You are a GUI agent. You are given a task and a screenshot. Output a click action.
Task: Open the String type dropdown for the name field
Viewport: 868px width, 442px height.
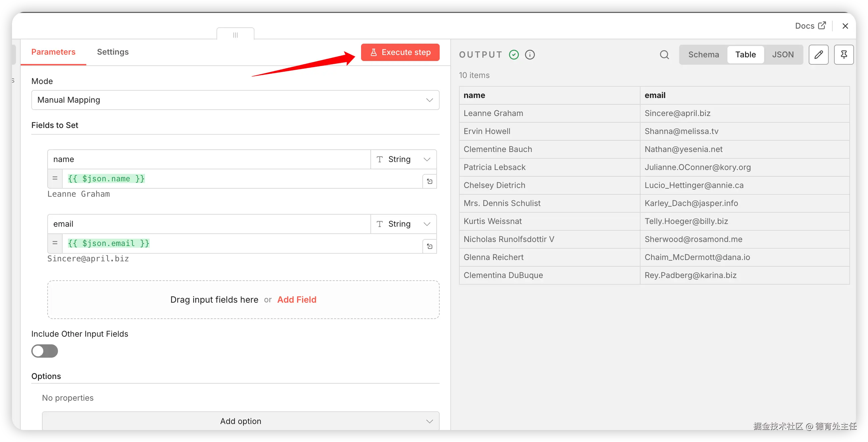(x=403, y=159)
